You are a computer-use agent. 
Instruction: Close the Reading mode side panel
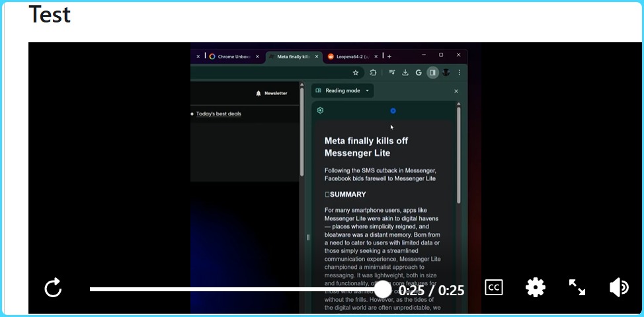tap(456, 91)
